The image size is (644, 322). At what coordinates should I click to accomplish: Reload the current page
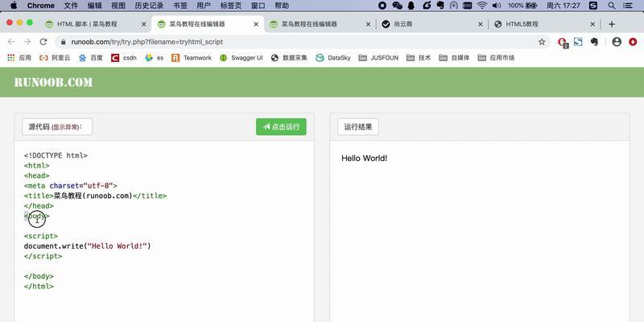tap(43, 42)
